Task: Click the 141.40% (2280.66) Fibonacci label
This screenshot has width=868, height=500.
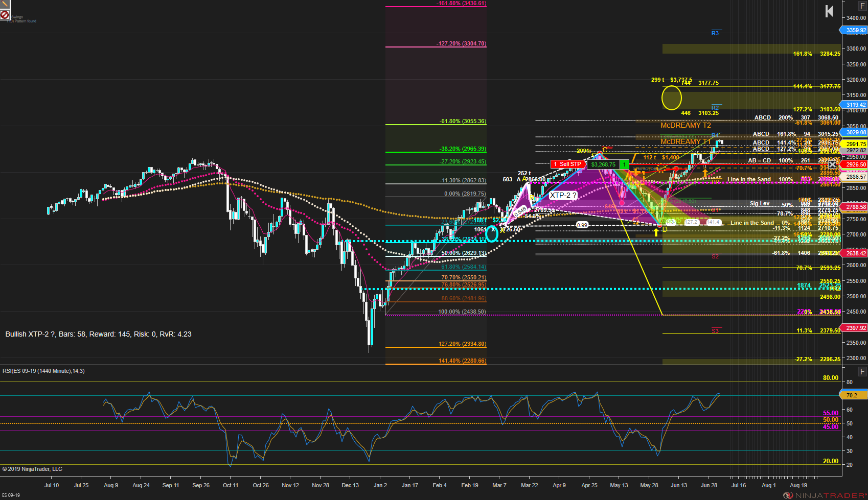Action: coord(462,361)
